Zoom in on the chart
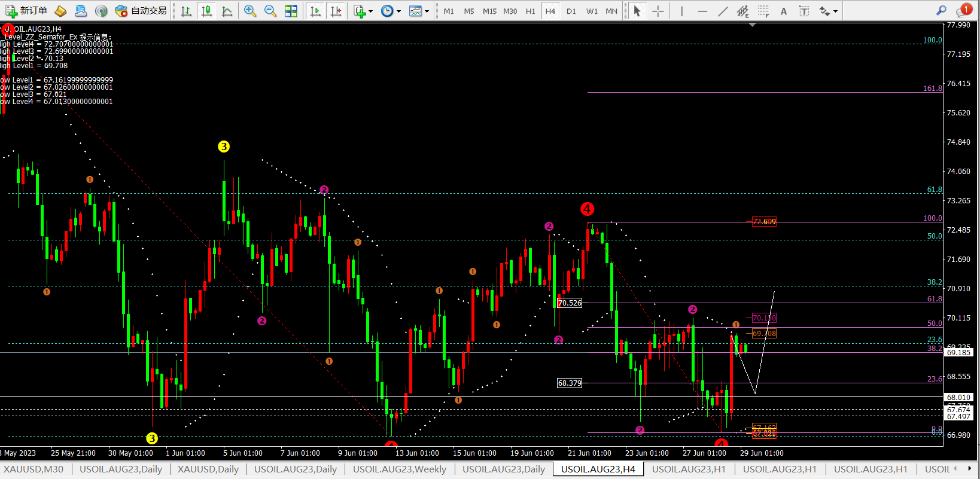The image size is (980, 479). tap(250, 11)
